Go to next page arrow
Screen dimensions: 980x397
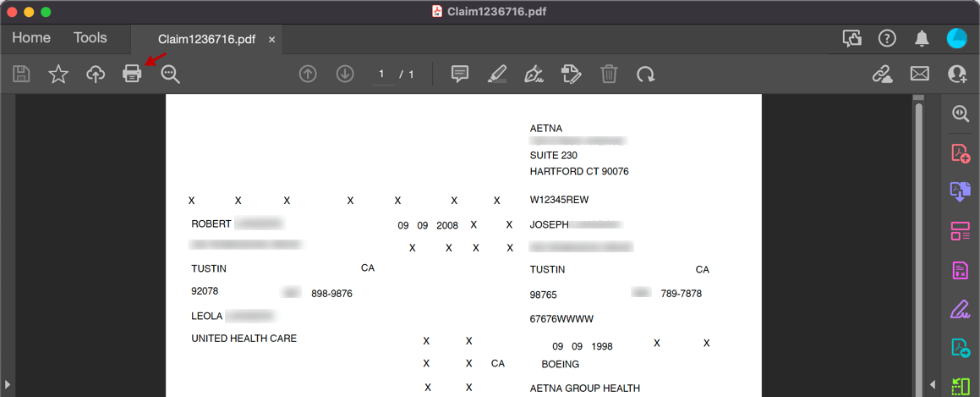(x=345, y=74)
